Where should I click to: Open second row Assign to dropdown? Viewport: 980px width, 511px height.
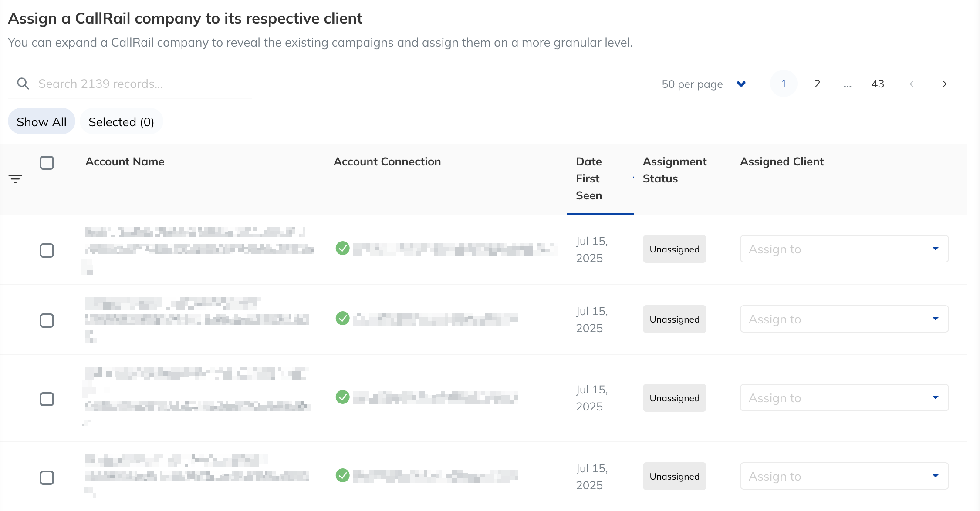[844, 319]
